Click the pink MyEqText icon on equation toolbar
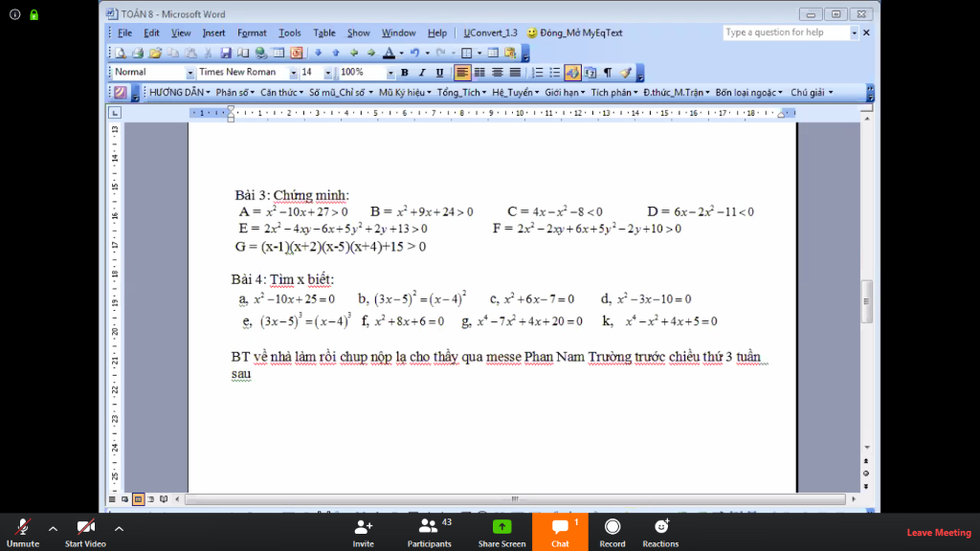 (x=120, y=93)
